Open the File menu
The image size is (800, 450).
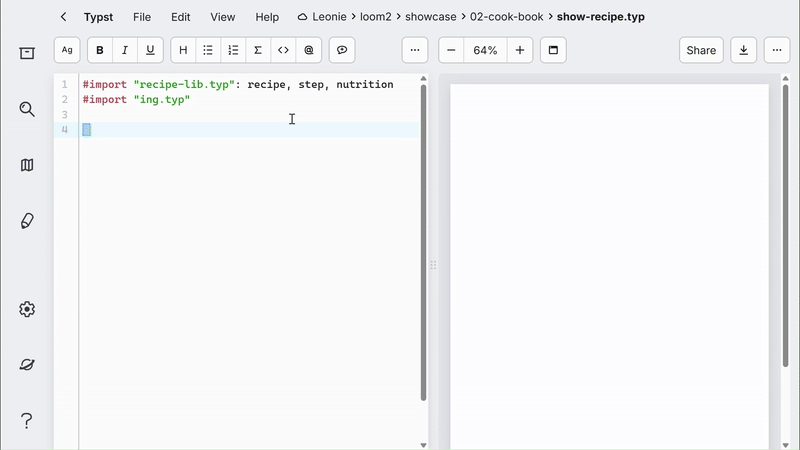142,17
